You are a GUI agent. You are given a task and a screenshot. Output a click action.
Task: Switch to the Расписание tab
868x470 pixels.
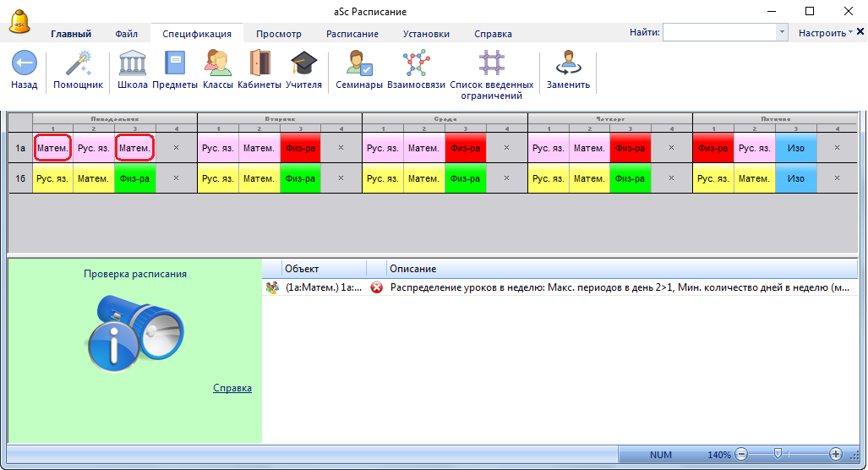point(352,34)
